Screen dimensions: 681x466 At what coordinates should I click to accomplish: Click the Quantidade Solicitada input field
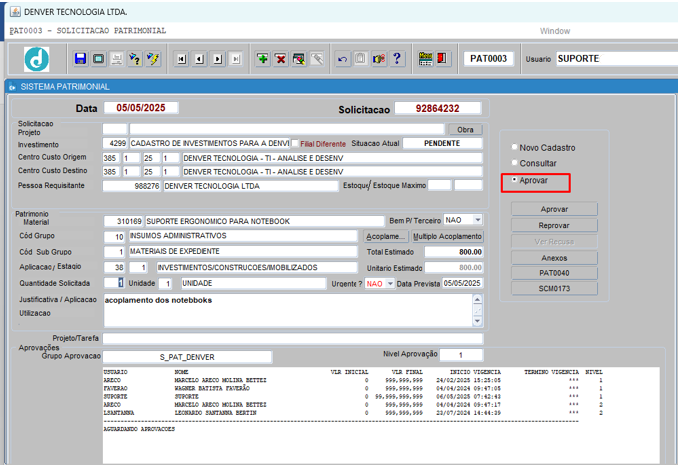[x=114, y=283]
